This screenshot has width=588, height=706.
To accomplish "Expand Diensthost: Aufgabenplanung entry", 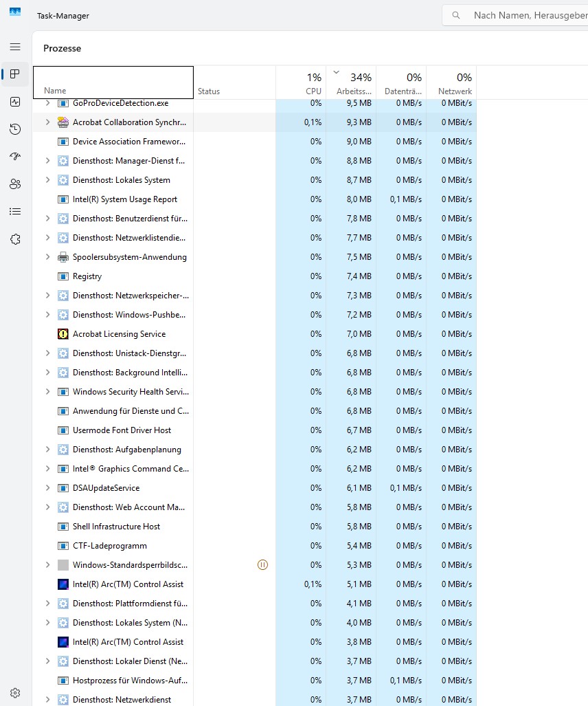I will click(x=47, y=450).
